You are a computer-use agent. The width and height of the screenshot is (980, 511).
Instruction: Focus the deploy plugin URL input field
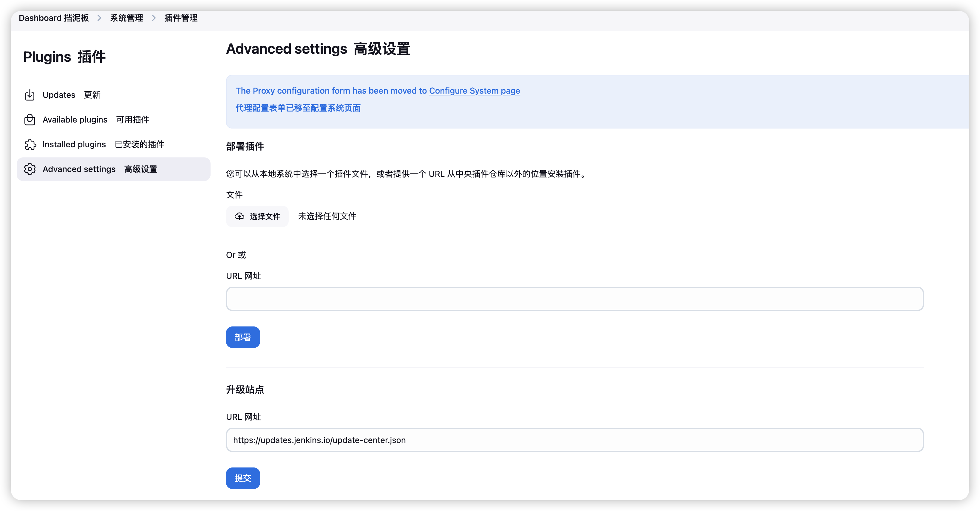[574, 299]
